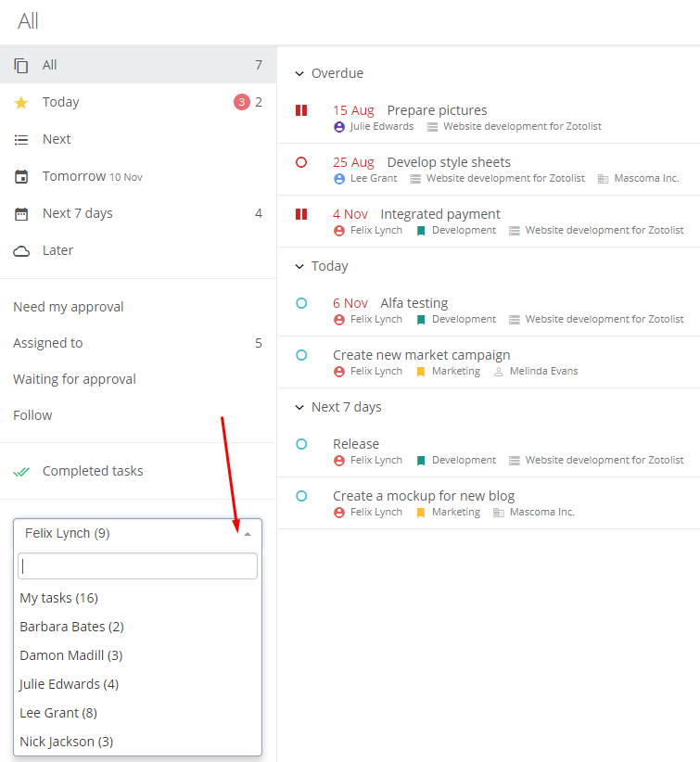
Task: Open the All filter in sidebar
Action: click(138, 65)
